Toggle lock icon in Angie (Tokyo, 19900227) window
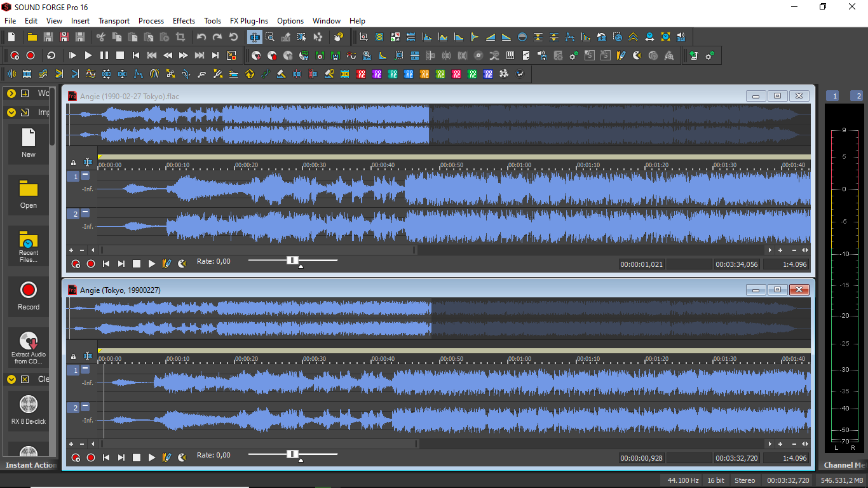 coord(73,357)
